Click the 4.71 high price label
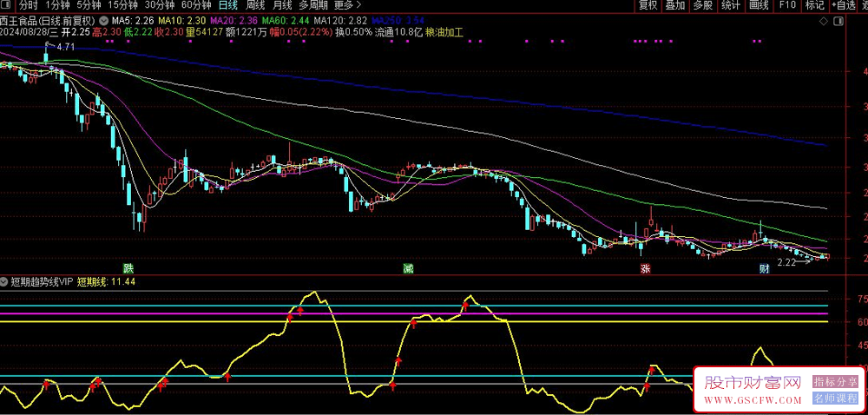 pos(65,47)
